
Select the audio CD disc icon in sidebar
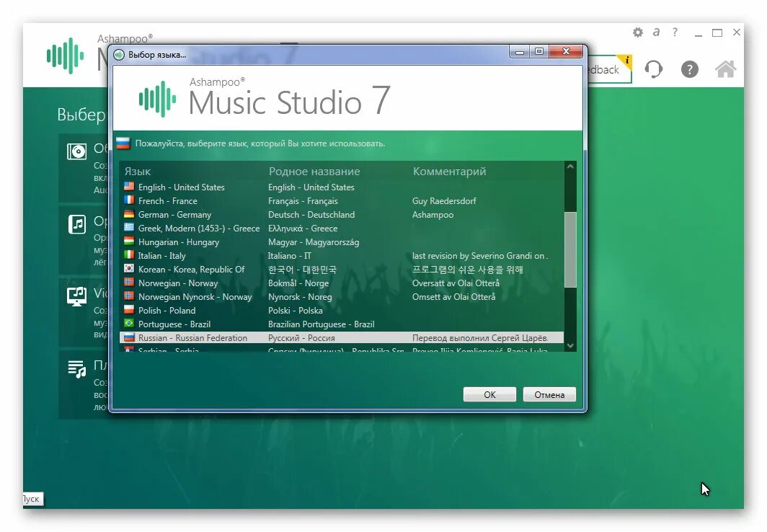tap(79, 151)
